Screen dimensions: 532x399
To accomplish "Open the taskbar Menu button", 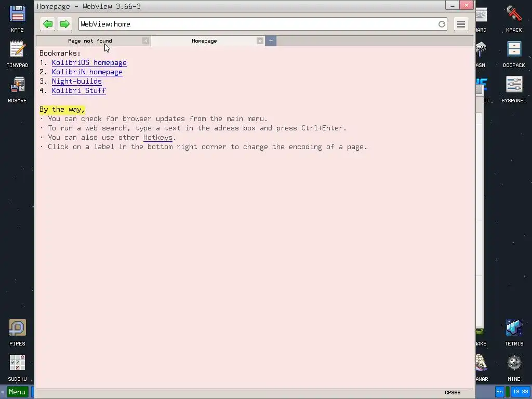I will click(x=17, y=392).
